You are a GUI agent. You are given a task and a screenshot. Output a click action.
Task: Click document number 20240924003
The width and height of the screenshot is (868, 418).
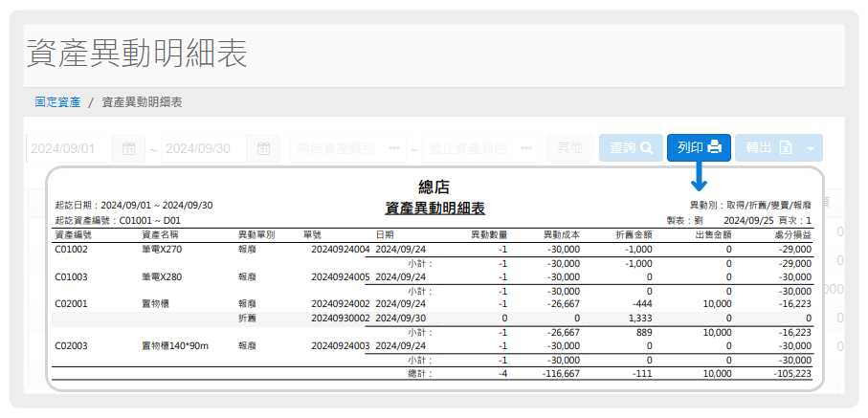click(x=340, y=346)
